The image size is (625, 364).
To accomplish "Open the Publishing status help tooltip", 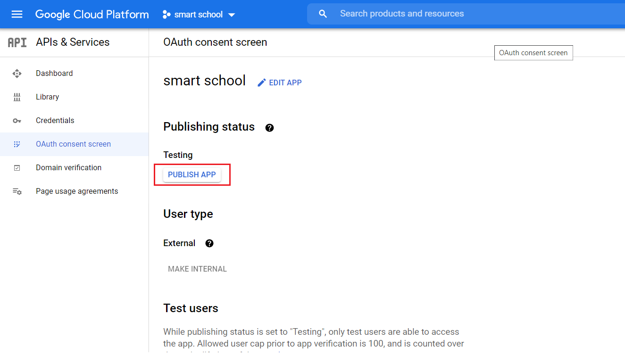I will coord(269,127).
